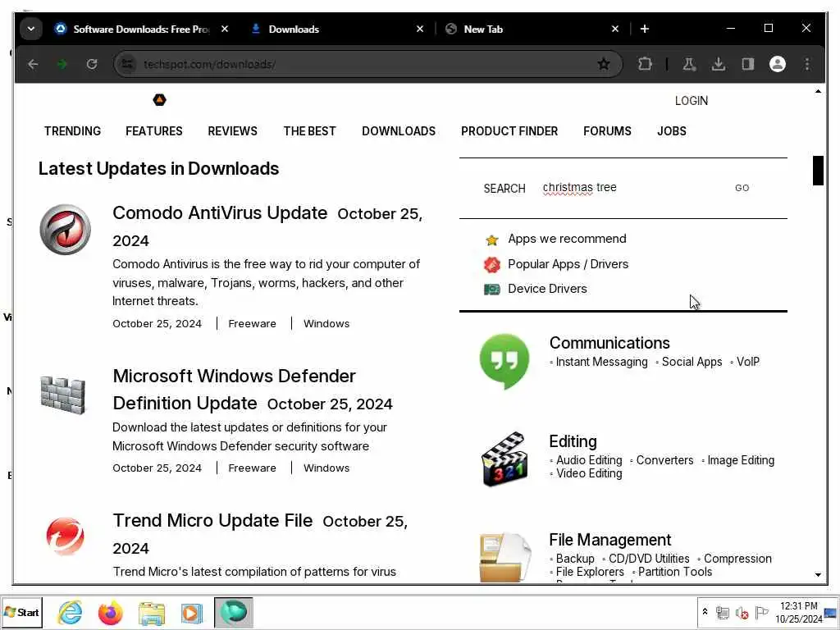Open THE BEST menu
Viewport: 840px width, 630px height.
309,131
